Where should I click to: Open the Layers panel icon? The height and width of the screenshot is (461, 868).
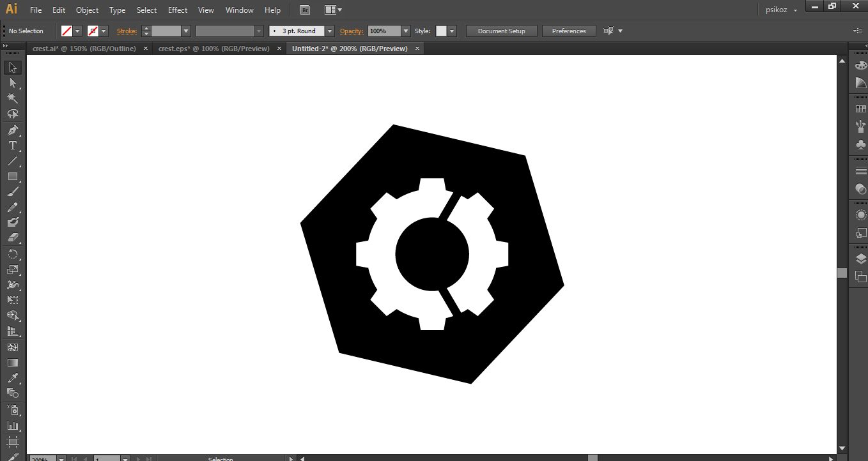coord(860,259)
